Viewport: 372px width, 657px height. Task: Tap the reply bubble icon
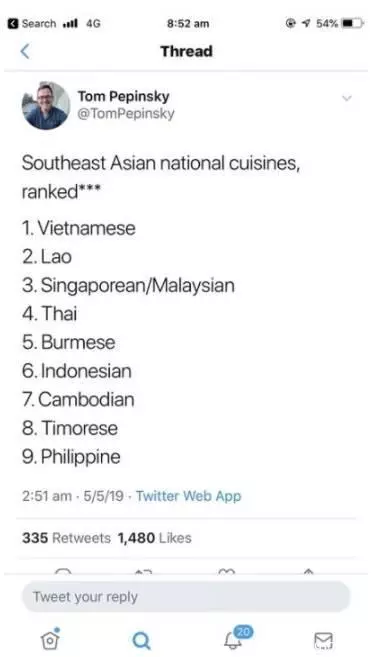pyautogui.click(x=64, y=572)
